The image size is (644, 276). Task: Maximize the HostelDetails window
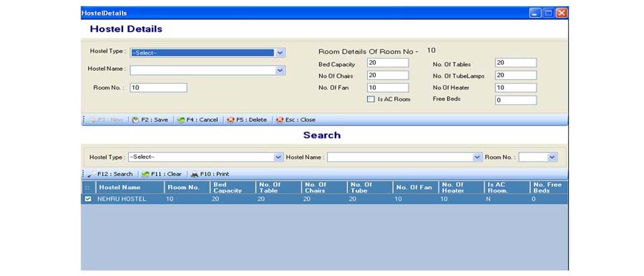[548, 13]
